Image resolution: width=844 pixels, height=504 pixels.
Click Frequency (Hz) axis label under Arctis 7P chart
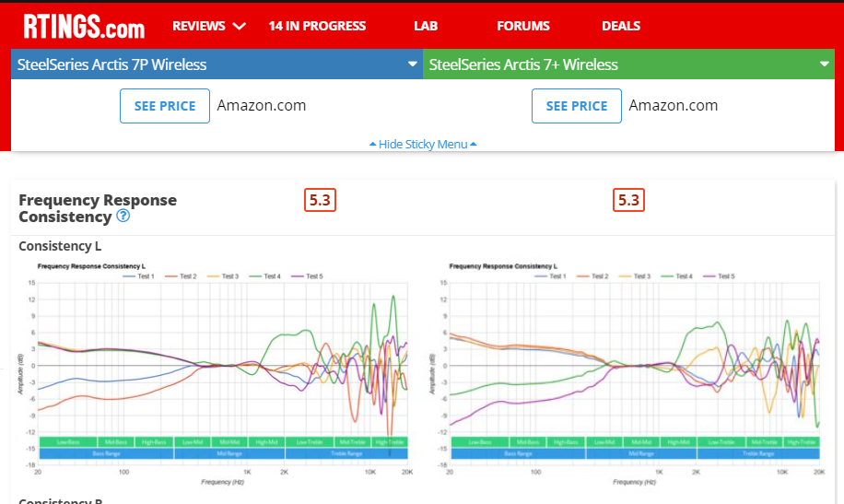222,482
